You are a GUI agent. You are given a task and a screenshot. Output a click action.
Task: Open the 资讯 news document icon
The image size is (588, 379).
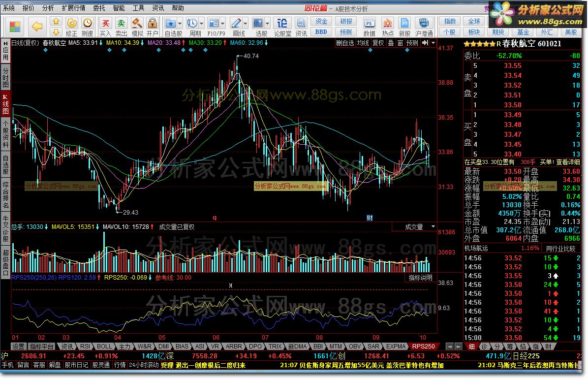[301, 27]
